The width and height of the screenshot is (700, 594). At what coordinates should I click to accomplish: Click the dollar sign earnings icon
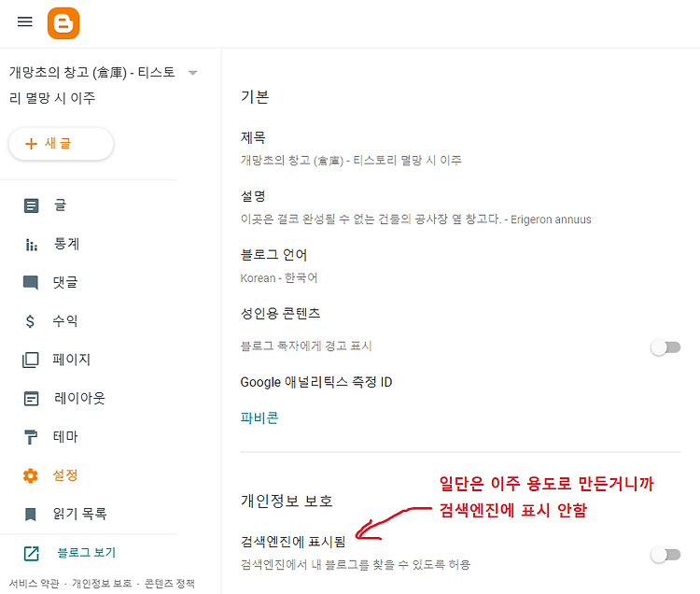pos(30,321)
